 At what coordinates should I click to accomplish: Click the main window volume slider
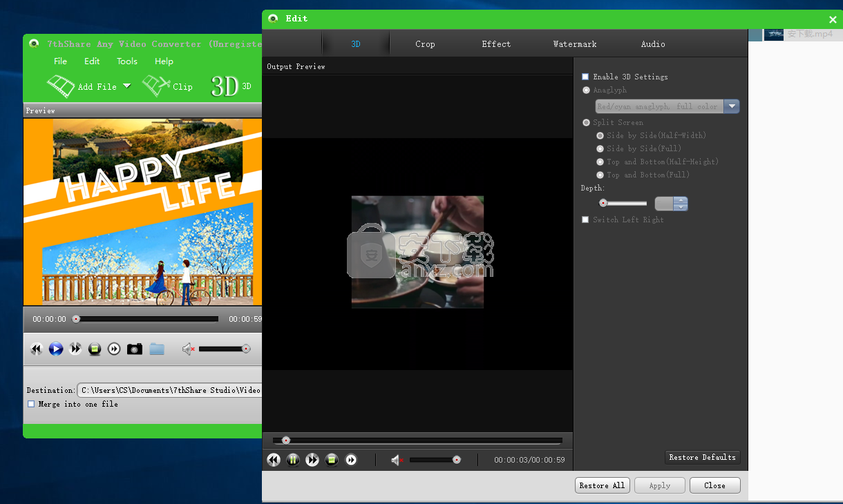pos(225,349)
